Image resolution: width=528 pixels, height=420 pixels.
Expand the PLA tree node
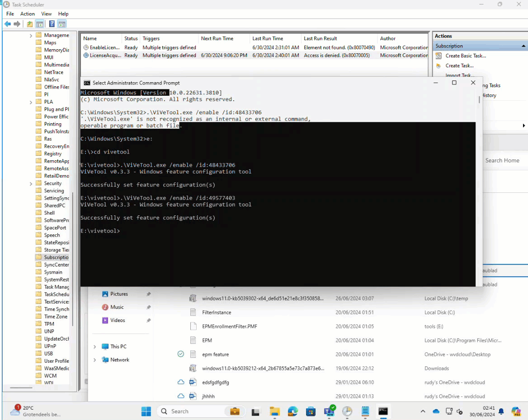click(31, 102)
